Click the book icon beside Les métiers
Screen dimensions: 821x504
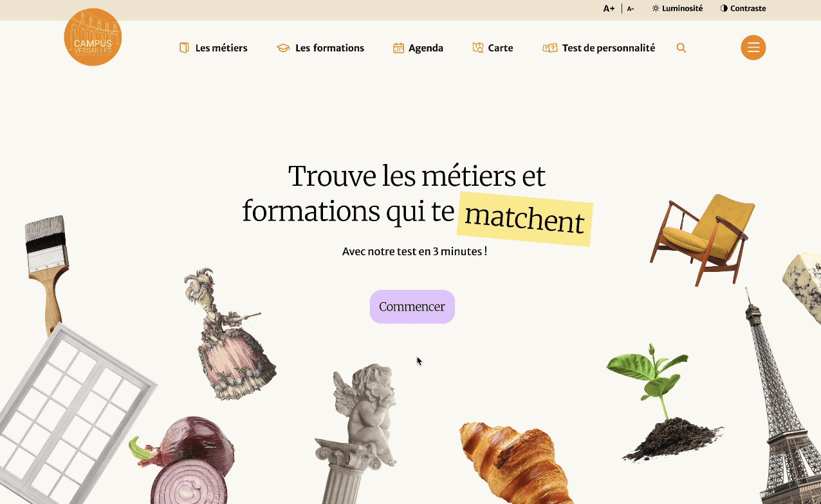pyautogui.click(x=184, y=48)
